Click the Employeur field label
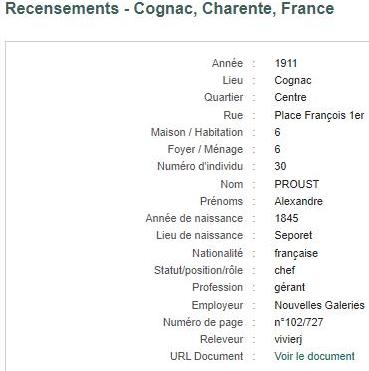This screenshot has height=371, width=369. click(x=217, y=305)
